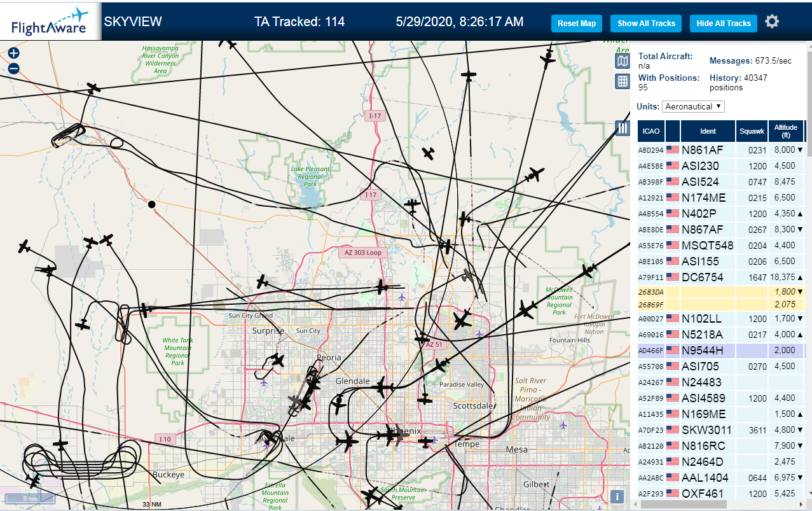Click the Glendale label on map
The width and height of the screenshot is (812, 511).
(x=352, y=381)
